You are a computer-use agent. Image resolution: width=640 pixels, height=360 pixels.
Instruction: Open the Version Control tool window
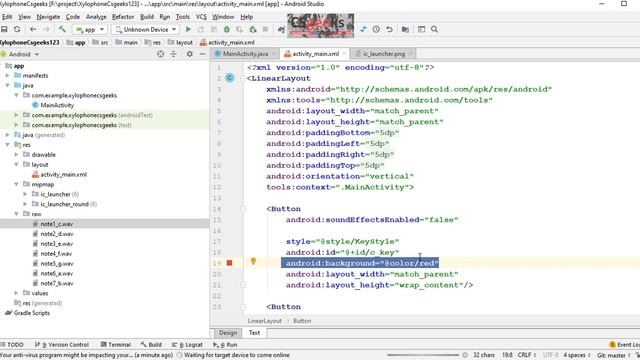(62, 345)
